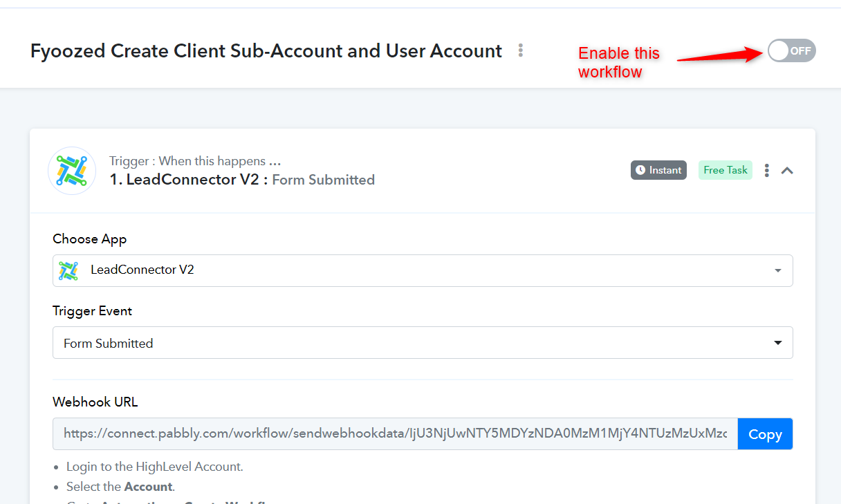This screenshot has width=841, height=504.
Task: Click the red Enable this workflow annotation
Action: coord(619,62)
